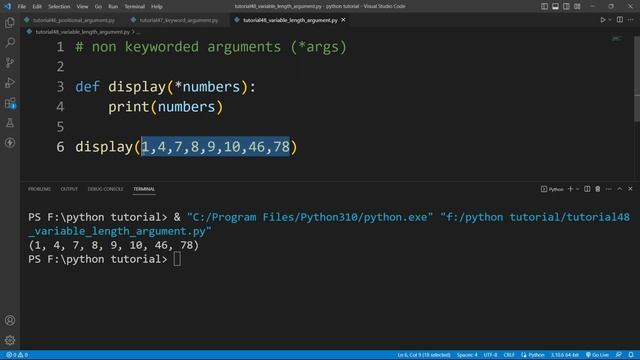Maximize panel size chevron
Viewport: 640px width, 360px height.
click(620, 189)
